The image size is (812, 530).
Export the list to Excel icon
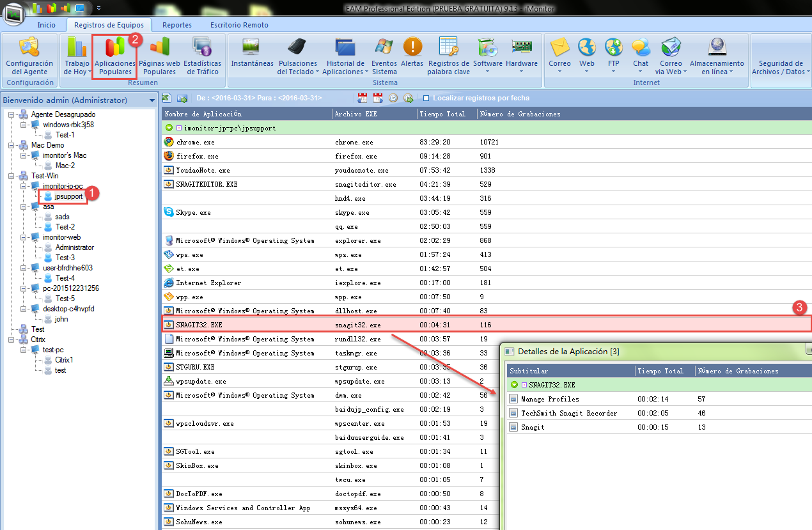coord(167,98)
